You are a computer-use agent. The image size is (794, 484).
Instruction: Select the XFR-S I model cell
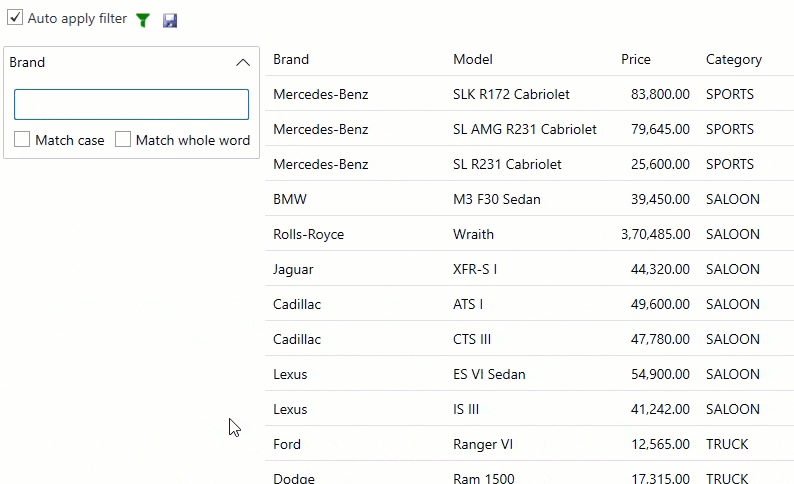tap(475, 269)
